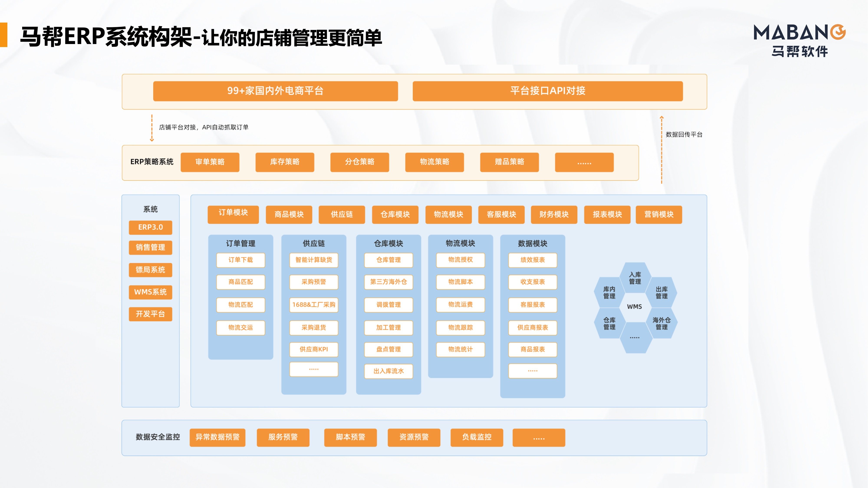Click the 客服报表 item
This screenshot has width=868, height=488.
point(533,305)
